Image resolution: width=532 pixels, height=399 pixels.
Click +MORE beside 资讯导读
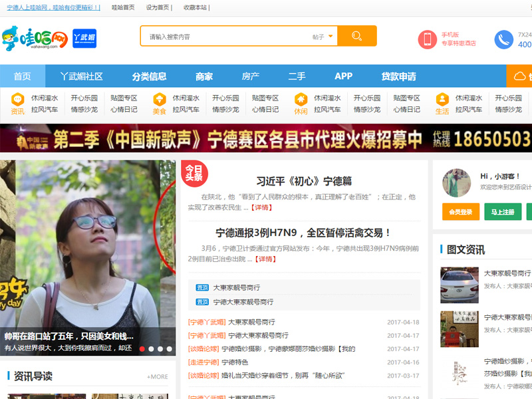[158, 376]
